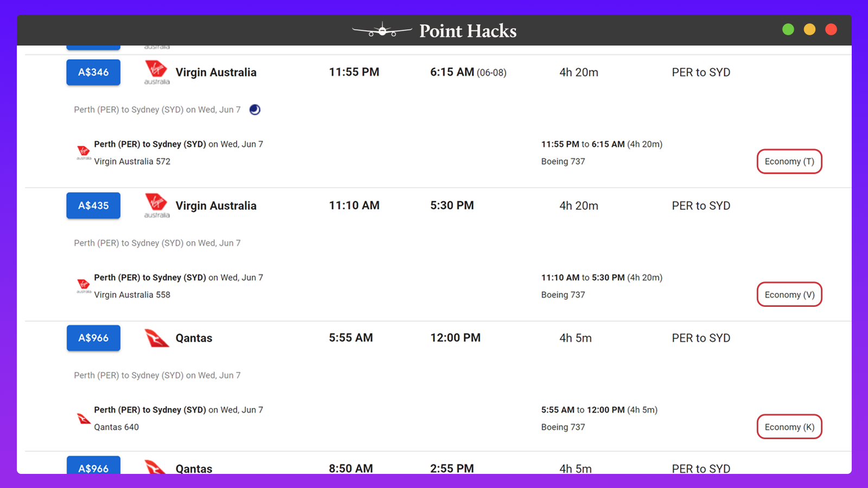Click the small Qantas logo beside Qantas 640
Viewport: 868px width, 488px height.
pyautogui.click(x=84, y=419)
